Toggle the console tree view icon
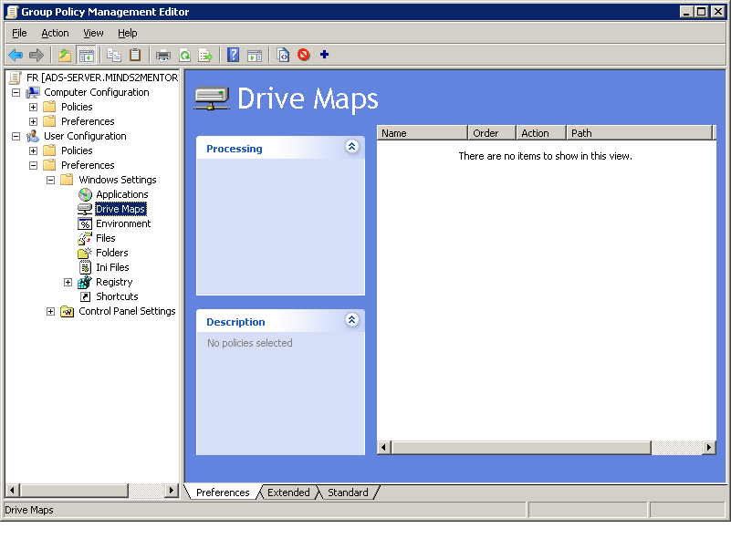This screenshot has height=560, width=731. [x=86, y=55]
